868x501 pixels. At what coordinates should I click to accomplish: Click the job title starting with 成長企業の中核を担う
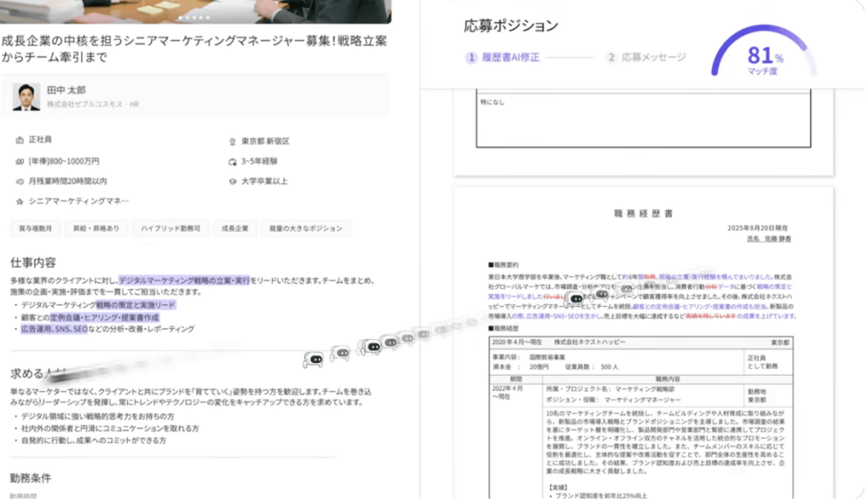click(x=194, y=48)
